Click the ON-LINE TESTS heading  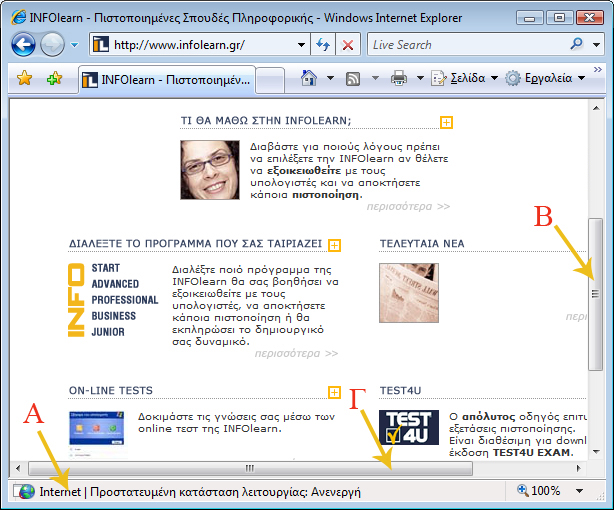tap(111, 391)
